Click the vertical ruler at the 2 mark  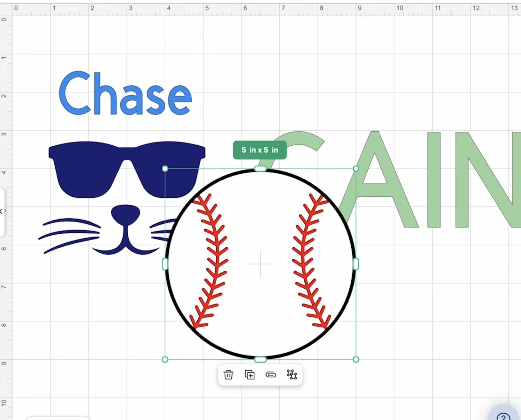[x=4, y=96]
